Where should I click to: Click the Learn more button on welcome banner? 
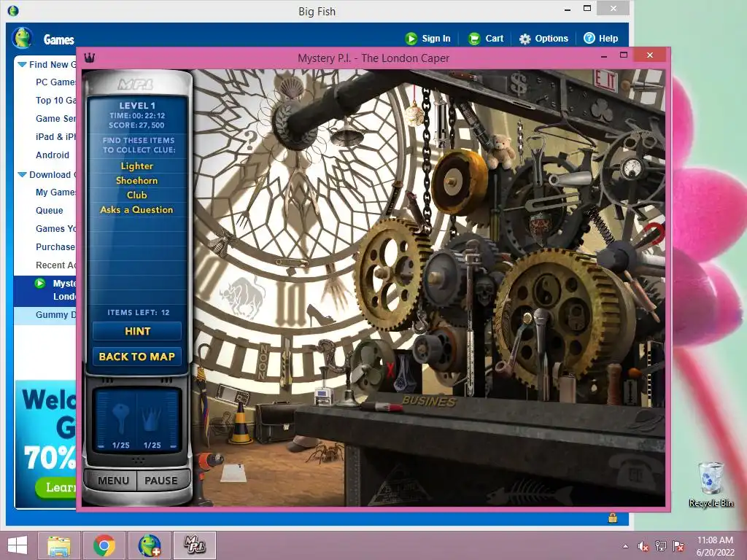(x=55, y=486)
